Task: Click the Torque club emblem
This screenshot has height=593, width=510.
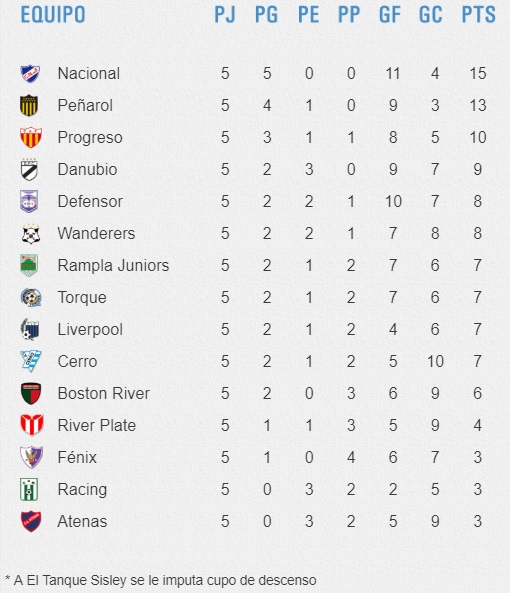Action: pos(30,297)
